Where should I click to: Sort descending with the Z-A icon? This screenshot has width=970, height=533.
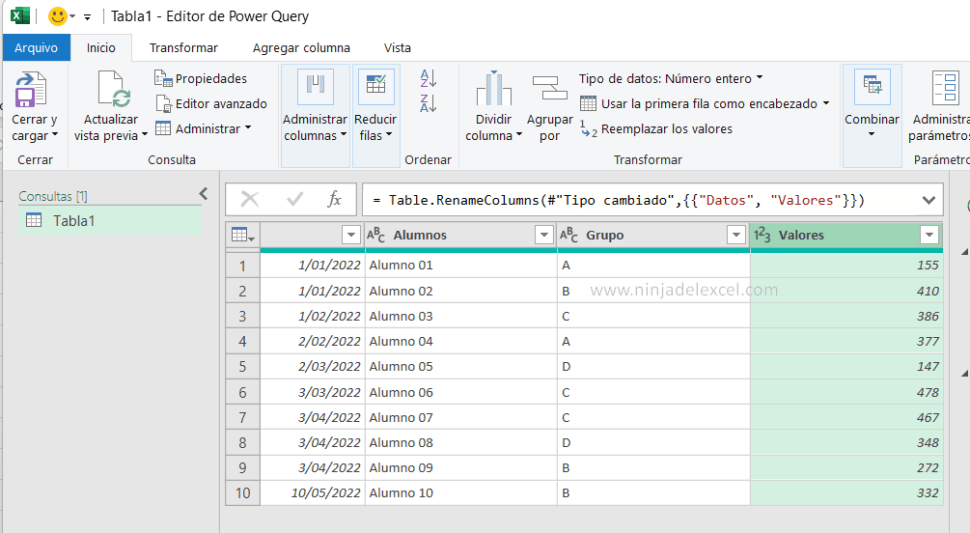pyautogui.click(x=428, y=103)
